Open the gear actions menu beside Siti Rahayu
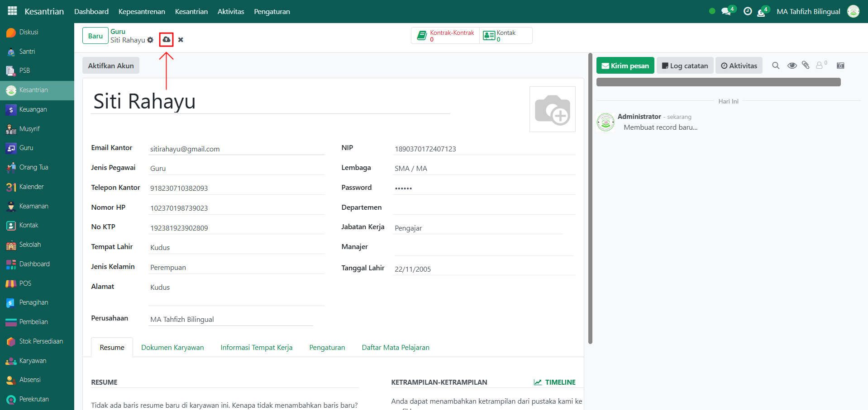The width and height of the screenshot is (868, 410). [x=150, y=40]
